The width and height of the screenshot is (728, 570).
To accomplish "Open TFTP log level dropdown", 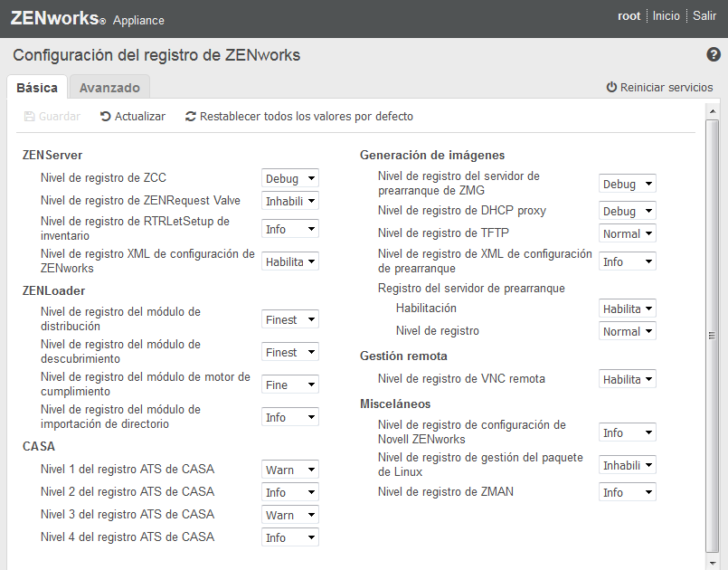I will coord(627,233).
